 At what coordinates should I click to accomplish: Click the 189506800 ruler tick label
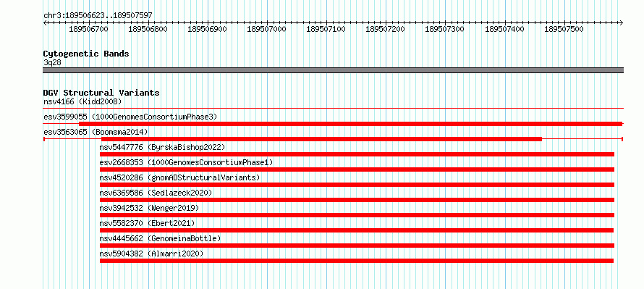point(148,29)
